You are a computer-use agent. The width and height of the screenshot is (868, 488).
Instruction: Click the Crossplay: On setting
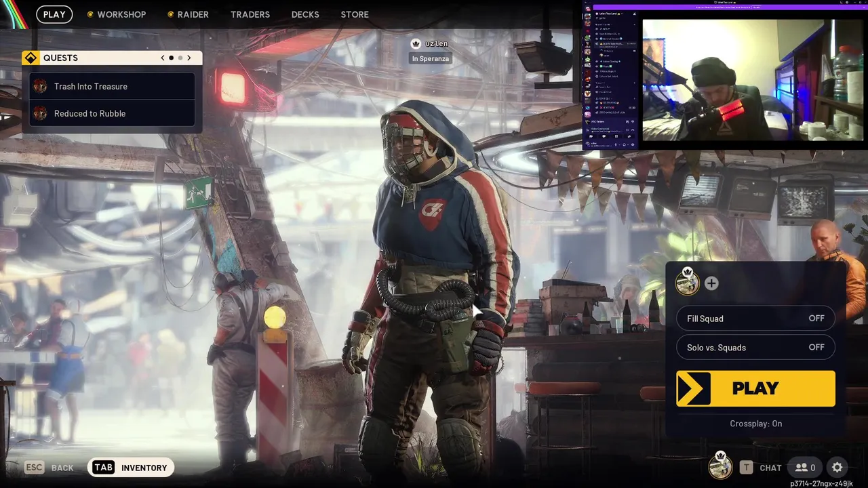756,424
